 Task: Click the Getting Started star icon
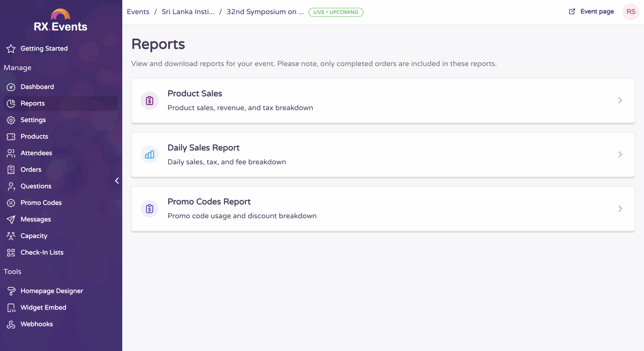pos(11,49)
